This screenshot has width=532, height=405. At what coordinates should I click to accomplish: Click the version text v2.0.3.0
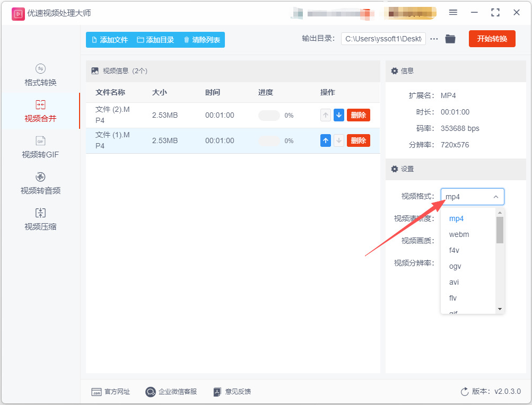[507, 391]
